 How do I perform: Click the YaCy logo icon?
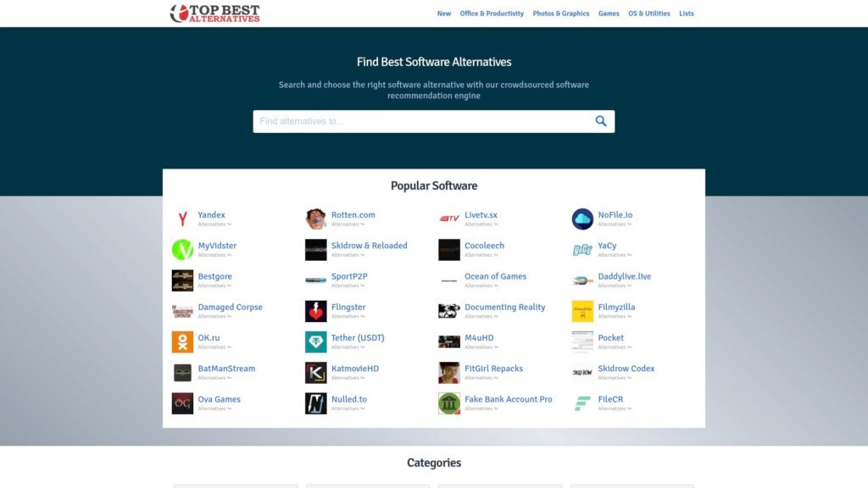[x=582, y=250]
